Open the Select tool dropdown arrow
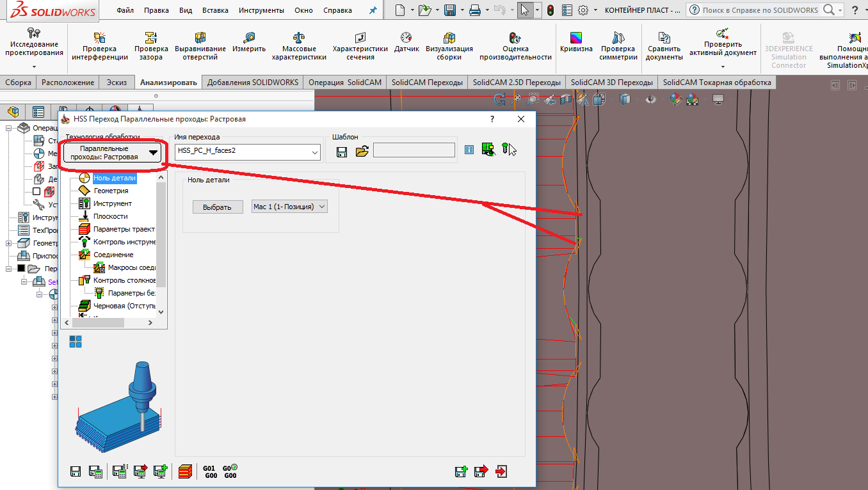Image resolution: width=868 pixels, height=490 pixels. 536,10
